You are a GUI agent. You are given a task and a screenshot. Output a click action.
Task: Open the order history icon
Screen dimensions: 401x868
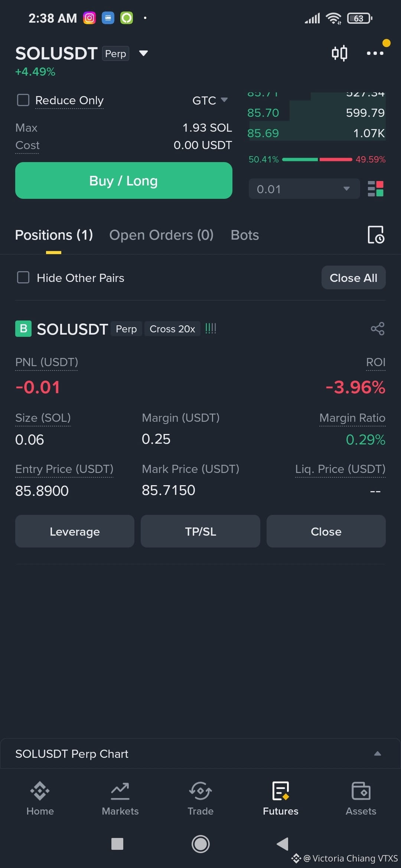pyautogui.click(x=376, y=235)
